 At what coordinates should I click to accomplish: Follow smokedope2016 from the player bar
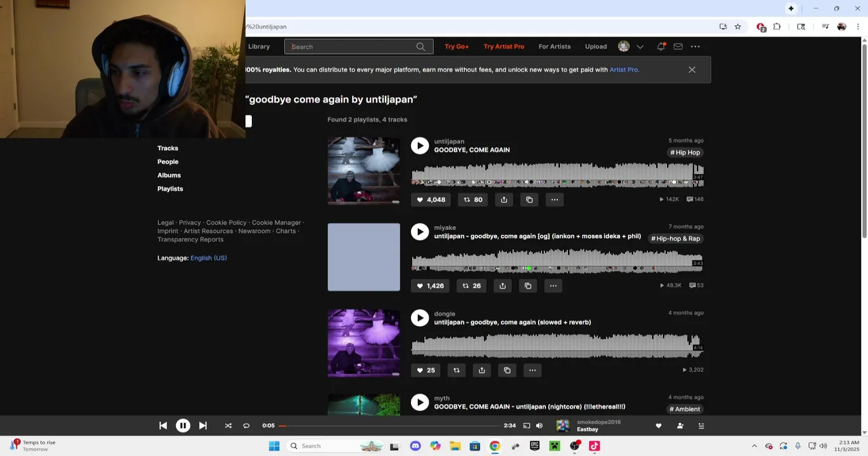point(680,426)
